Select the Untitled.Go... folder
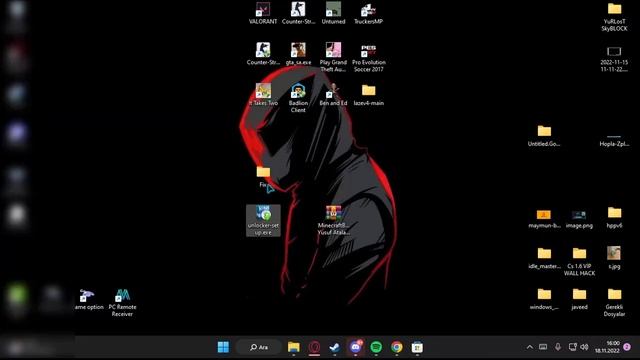Viewport: 640px width, 360px height. click(544, 136)
